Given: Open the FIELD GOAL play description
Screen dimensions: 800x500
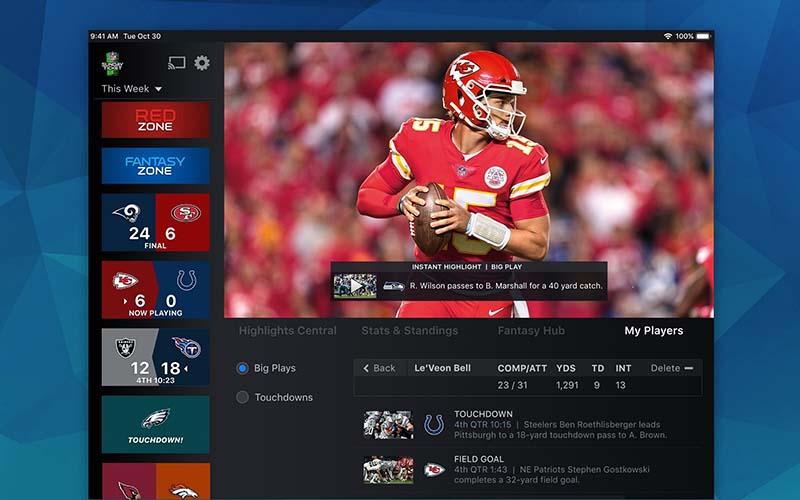Looking at the screenshot, I should point(552,469).
